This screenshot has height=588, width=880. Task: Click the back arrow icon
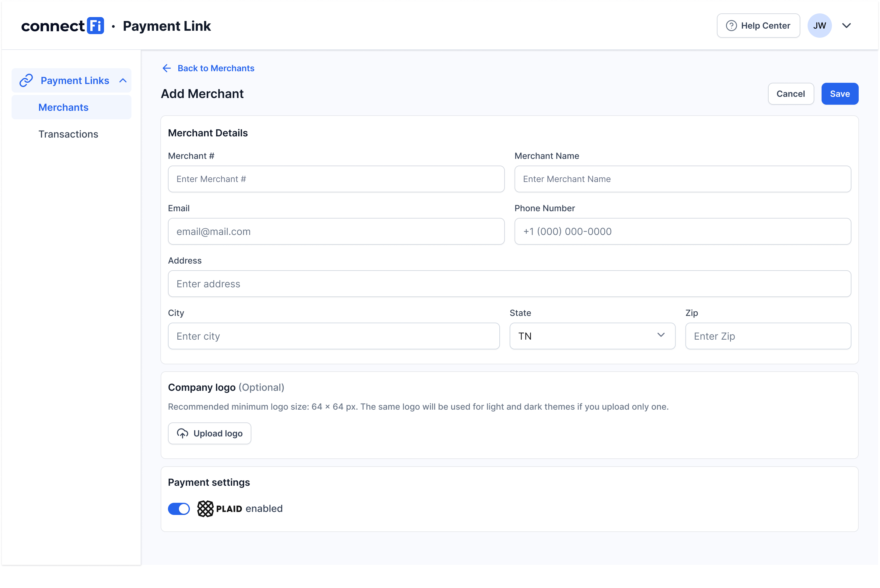coord(166,68)
